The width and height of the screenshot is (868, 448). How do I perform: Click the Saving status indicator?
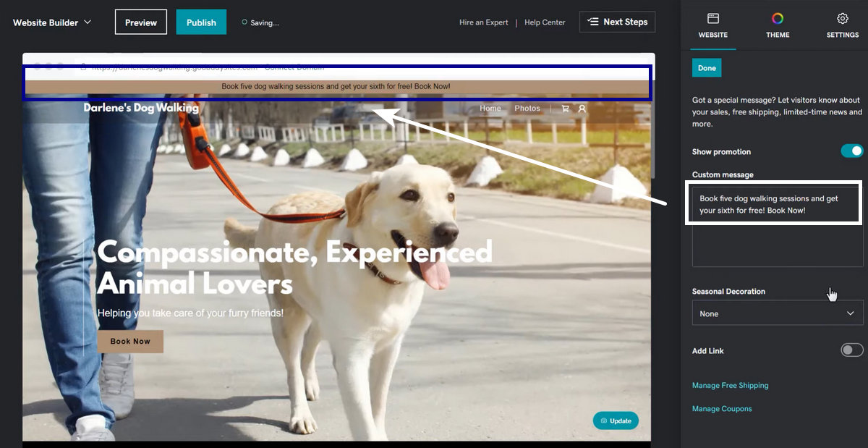260,22
